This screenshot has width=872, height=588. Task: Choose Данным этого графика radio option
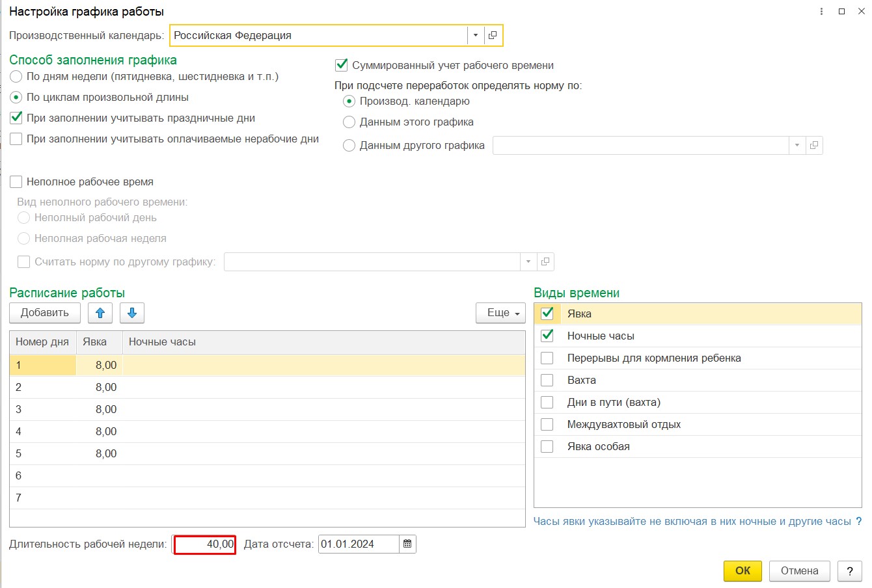point(349,122)
